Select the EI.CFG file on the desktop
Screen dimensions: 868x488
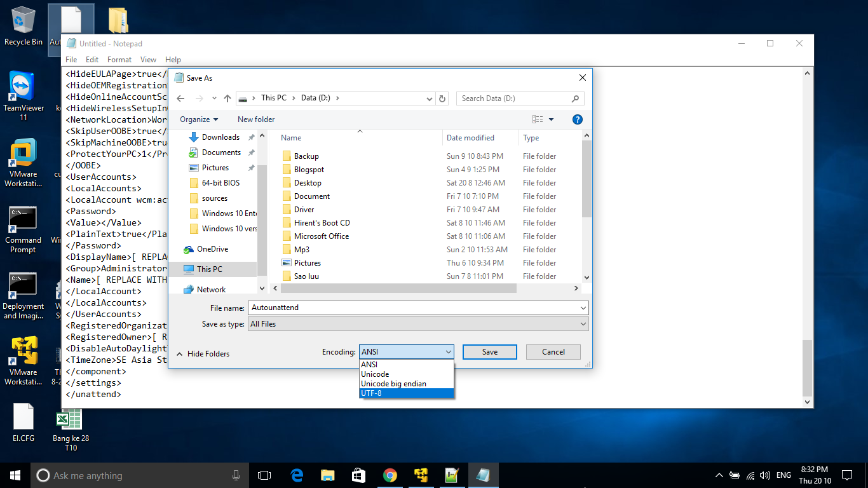tap(24, 423)
